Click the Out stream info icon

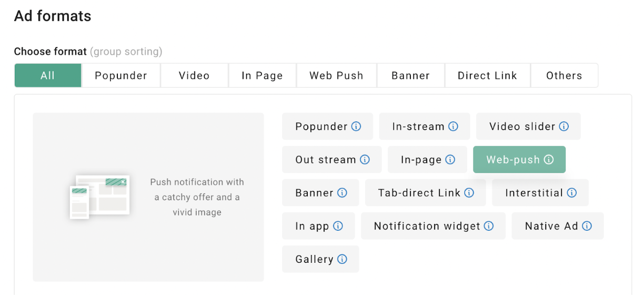[365, 160]
